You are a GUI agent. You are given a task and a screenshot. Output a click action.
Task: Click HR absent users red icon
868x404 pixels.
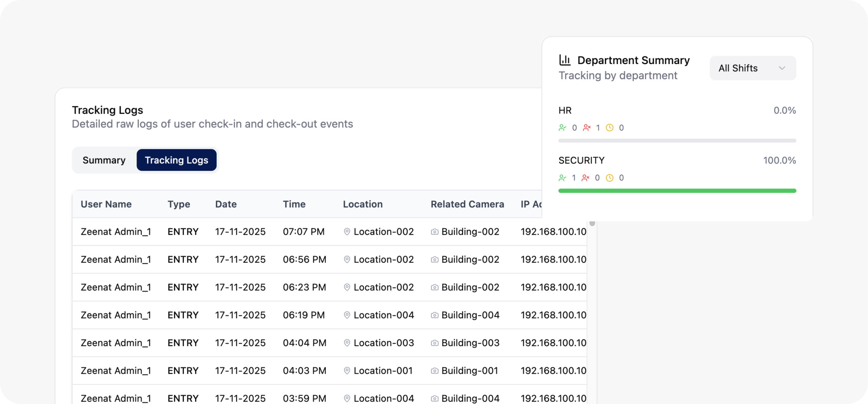[587, 128]
